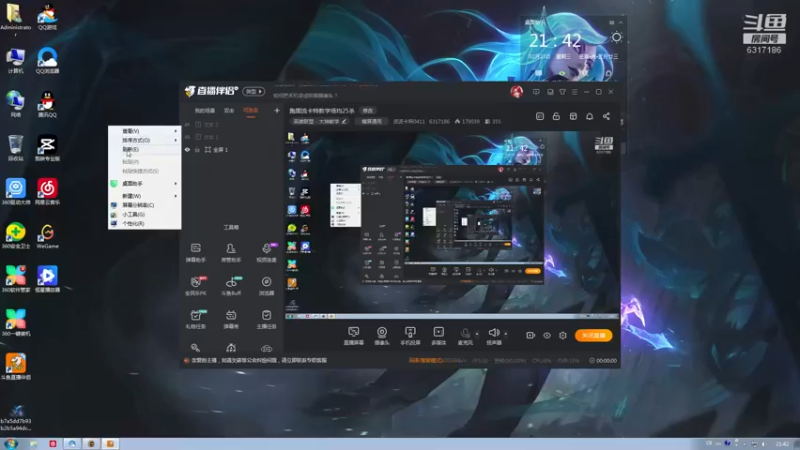Open 剪映专业版 desktop shortcut

click(x=47, y=148)
